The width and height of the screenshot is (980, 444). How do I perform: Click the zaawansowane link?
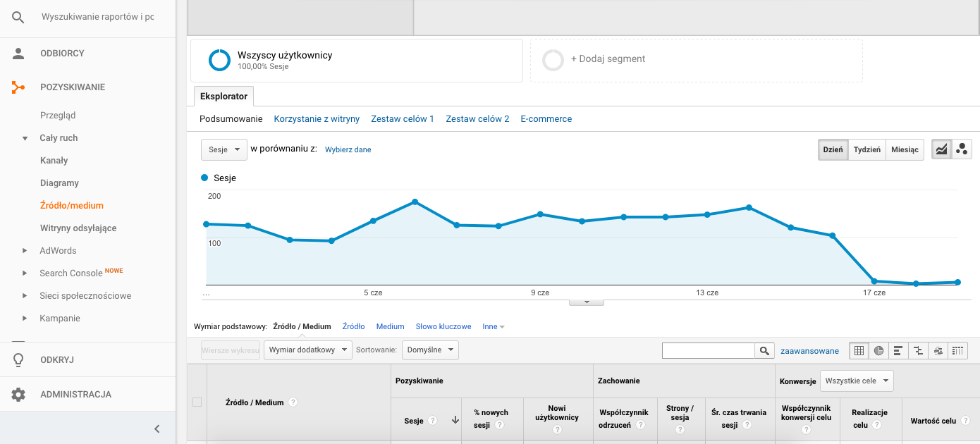809,350
